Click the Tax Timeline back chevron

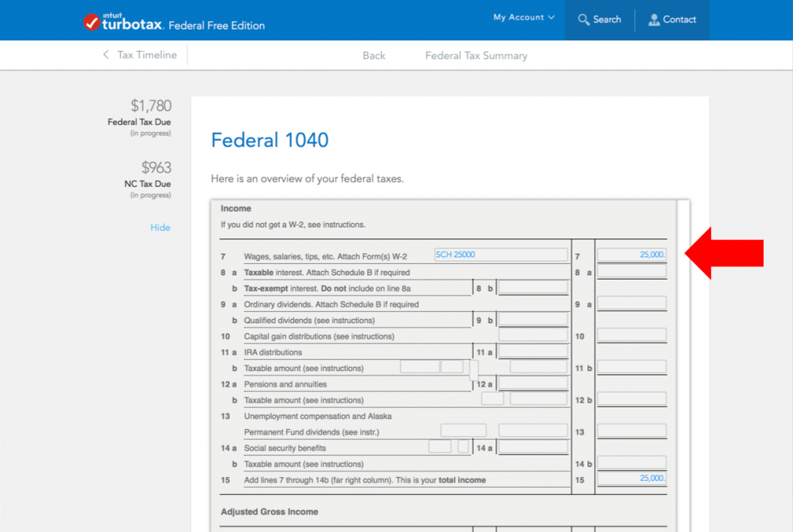pyautogui.click(x=106, y=55)
